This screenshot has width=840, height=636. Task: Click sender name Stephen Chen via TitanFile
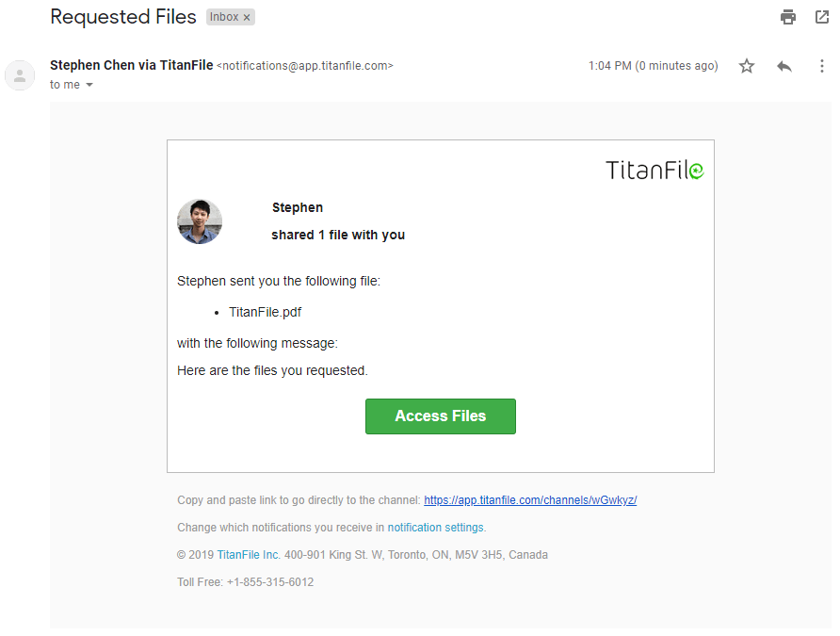[131, 65]
